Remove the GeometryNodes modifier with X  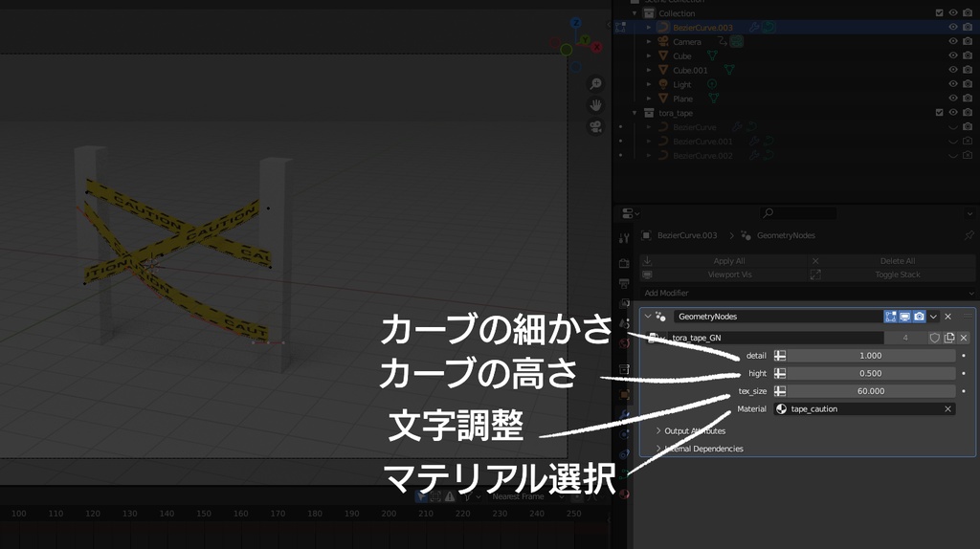(948, 317)
